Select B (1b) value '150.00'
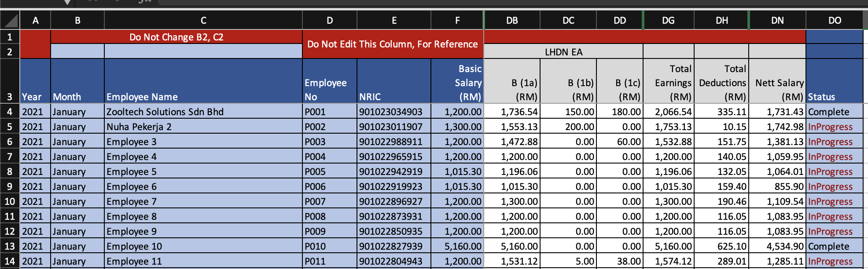This screenshot has height=269, width=868. [x=568, y=112]
